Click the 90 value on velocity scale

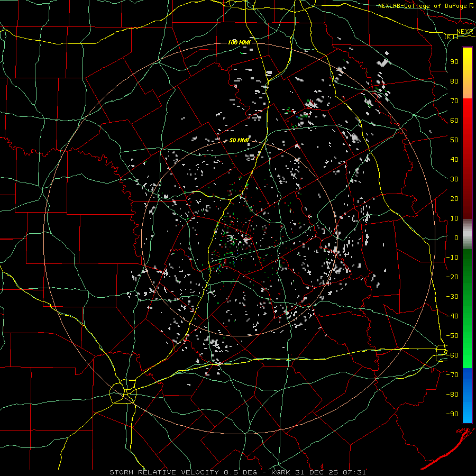pos(454,62)
